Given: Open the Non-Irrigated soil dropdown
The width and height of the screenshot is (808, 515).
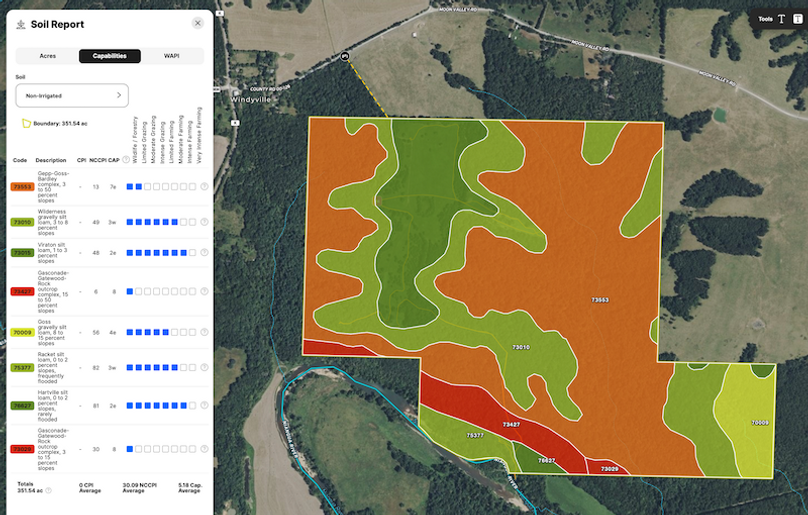Looking at the screenshot, I should click(x=72, y=95).
